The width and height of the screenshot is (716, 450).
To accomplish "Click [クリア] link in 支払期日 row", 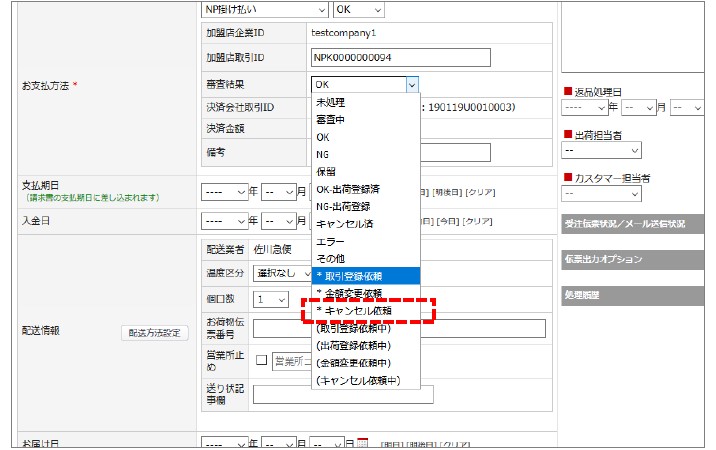I will (480, 192).
